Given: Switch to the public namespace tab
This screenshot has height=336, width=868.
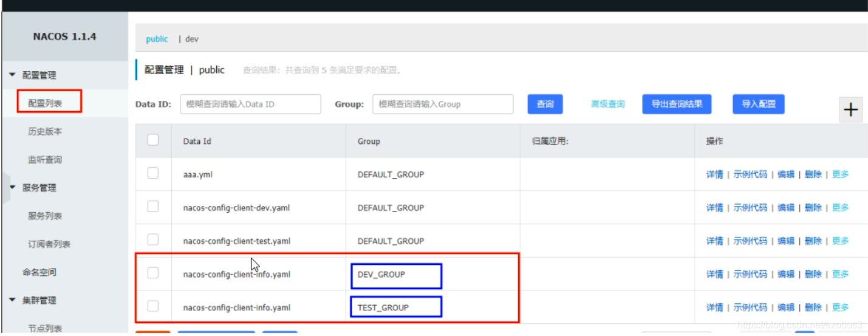Looking at the screenshot, I should tap(157, 39).
